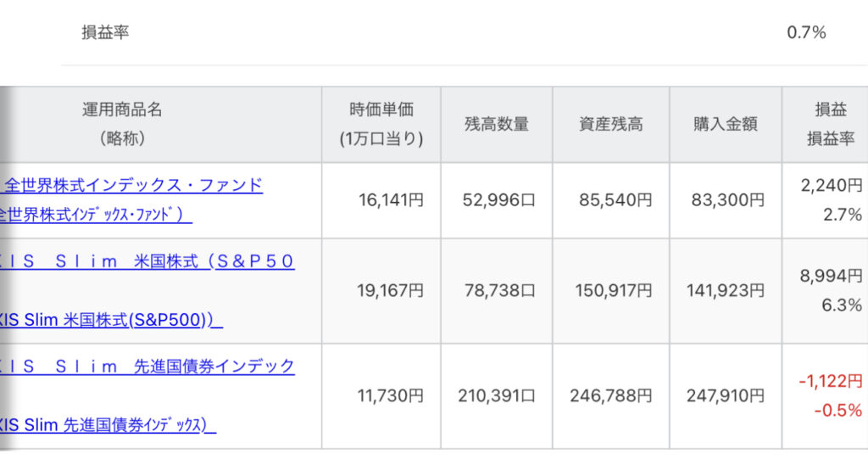Click the 損益 損益率 column header
This screenshot has height=465, width=868.
tap(831, 124)
